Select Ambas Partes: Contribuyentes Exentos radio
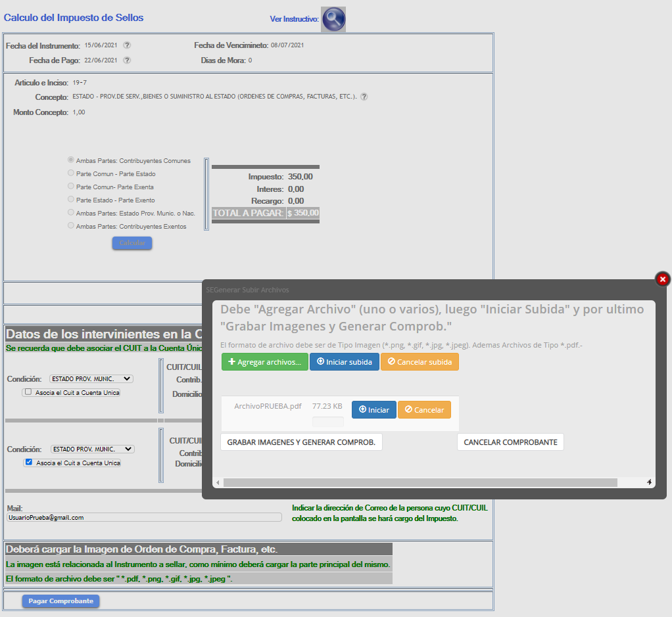 tap(71, 225)
